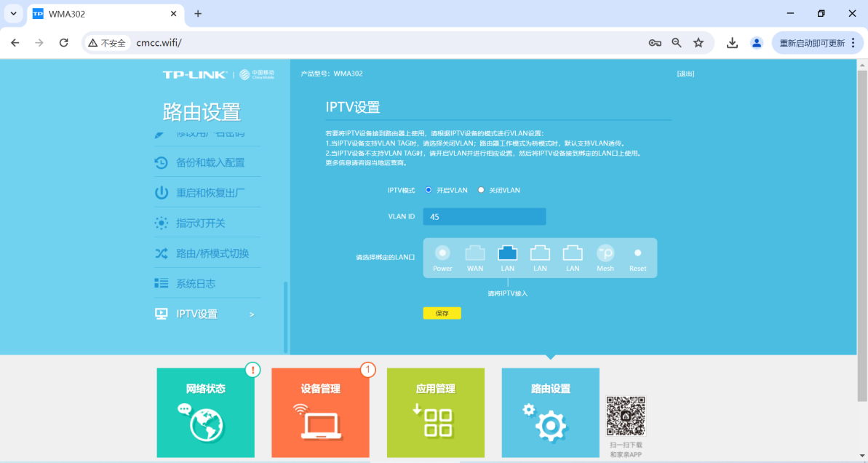Viewport: 868px width, 463px height.
Task: Click the TP-LINK logo
Action: (x=195, y=74)
